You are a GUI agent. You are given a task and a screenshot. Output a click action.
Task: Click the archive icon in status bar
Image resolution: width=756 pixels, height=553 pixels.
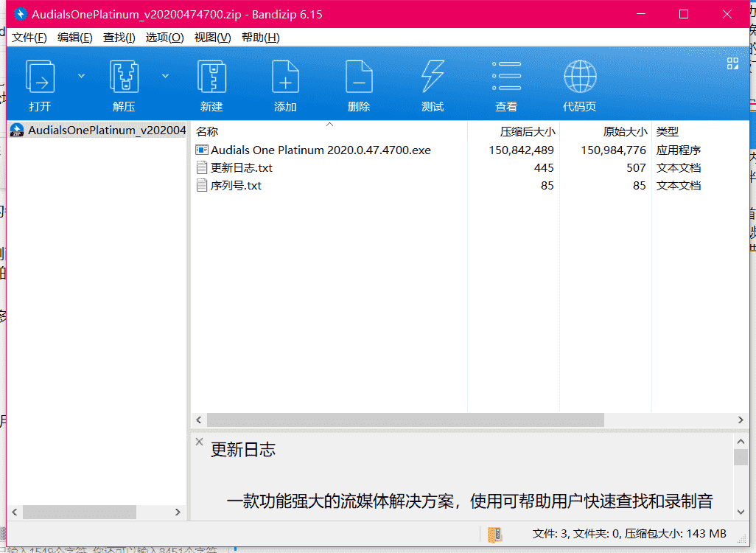[x=495, y=534]
